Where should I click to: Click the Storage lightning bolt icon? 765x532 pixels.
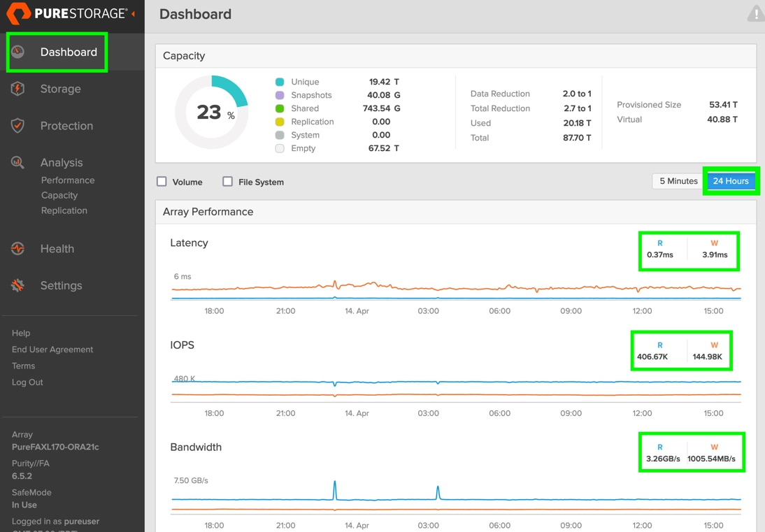click(x=17, y=89)
